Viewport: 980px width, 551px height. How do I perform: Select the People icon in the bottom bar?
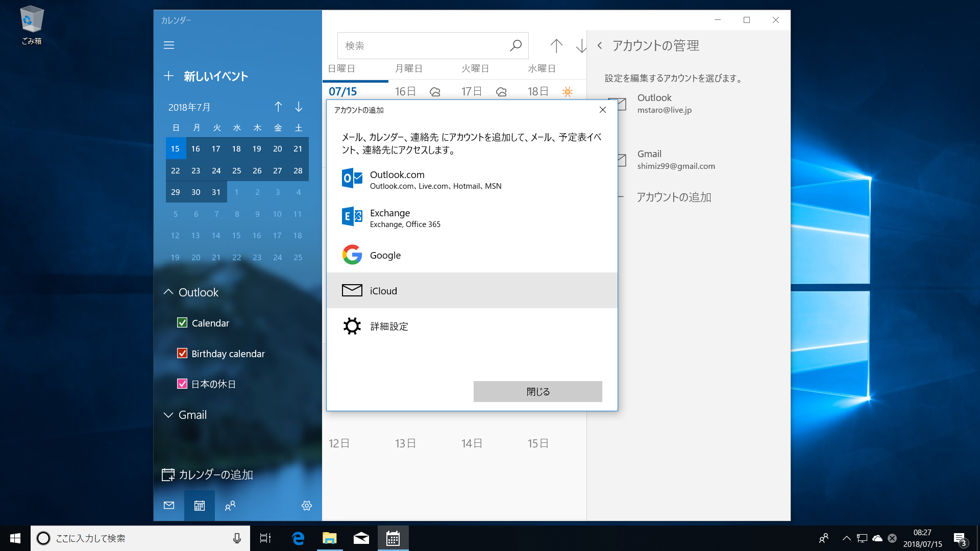click(x=230, y=506)
